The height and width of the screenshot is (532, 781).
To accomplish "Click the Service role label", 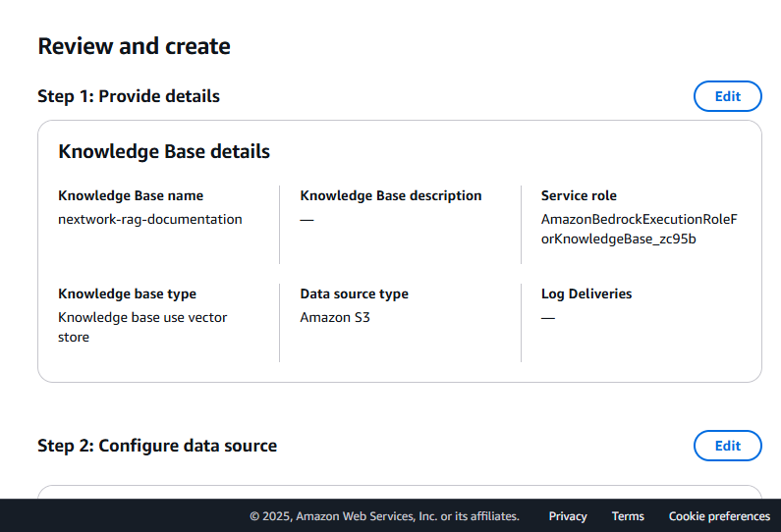I will point(579,195).
